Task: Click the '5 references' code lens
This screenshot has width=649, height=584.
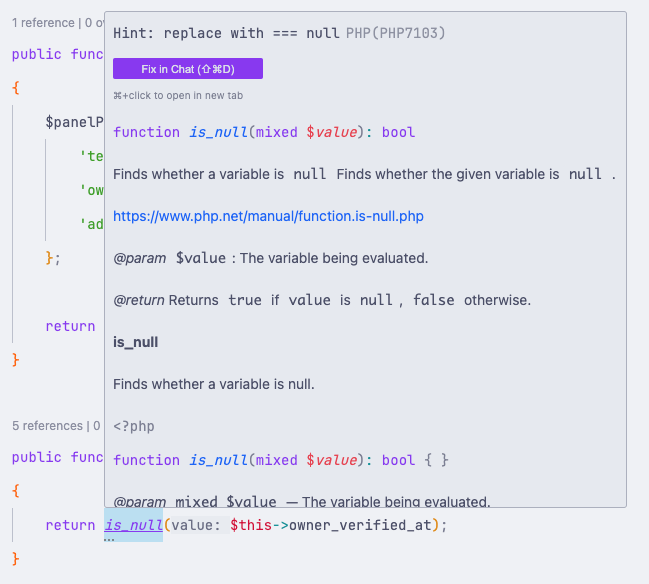Action: [x=48, y=426]
